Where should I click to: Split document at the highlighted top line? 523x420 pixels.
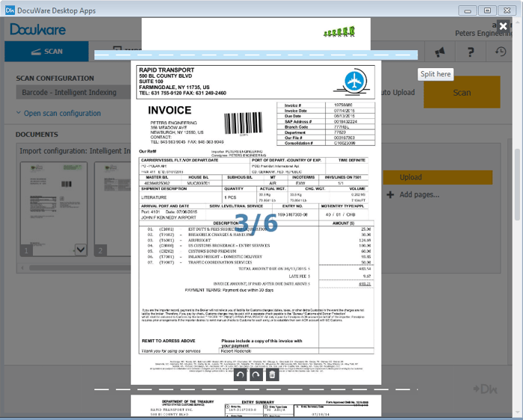pyautogui.click(x=256, y=55)
